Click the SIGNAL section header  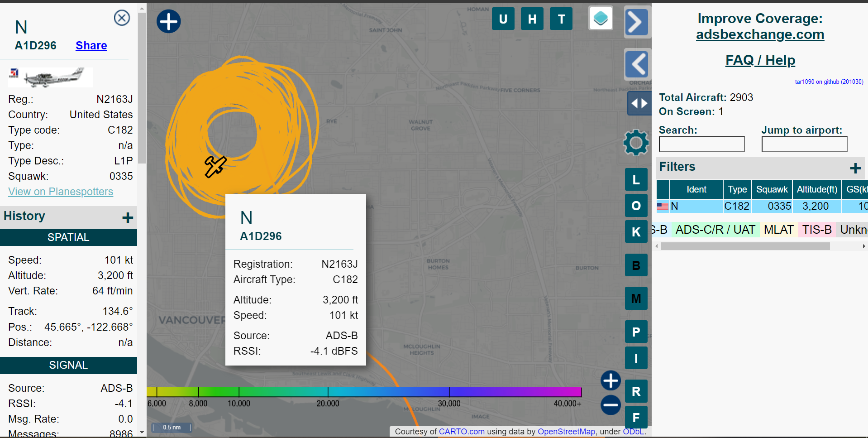click(x=68, y=365)
